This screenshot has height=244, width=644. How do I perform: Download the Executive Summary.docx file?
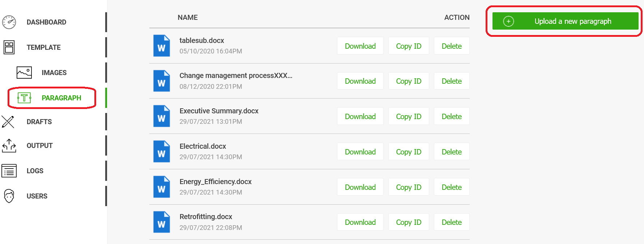click(360, 117)
